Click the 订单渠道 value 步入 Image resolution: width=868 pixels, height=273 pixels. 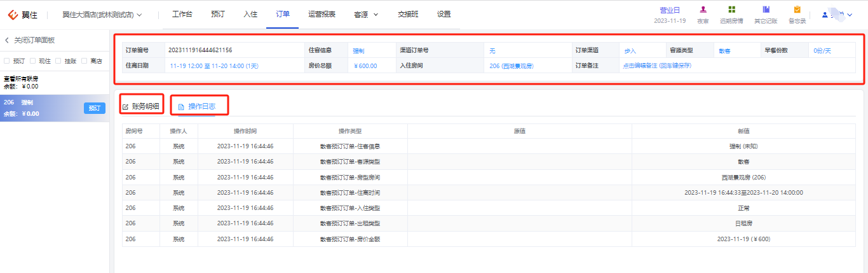click(x=630, y=50)
